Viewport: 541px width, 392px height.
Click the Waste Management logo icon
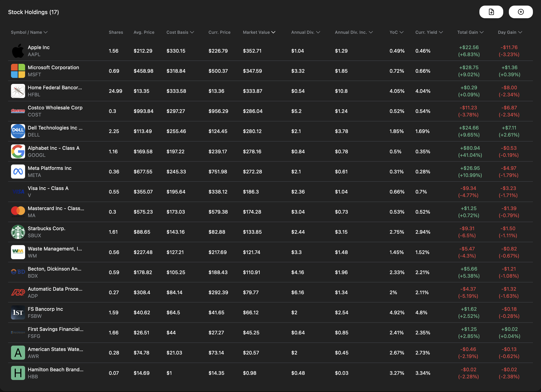click(x=18, y=252)
